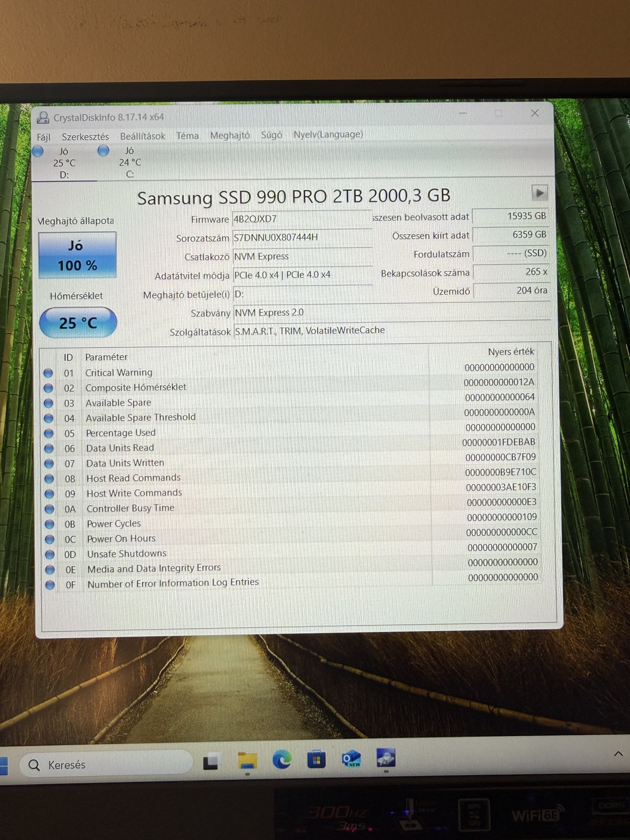The image size is (630, 840).
Task: Click status dot for Host Read Commands
Action: click(49, 478)
